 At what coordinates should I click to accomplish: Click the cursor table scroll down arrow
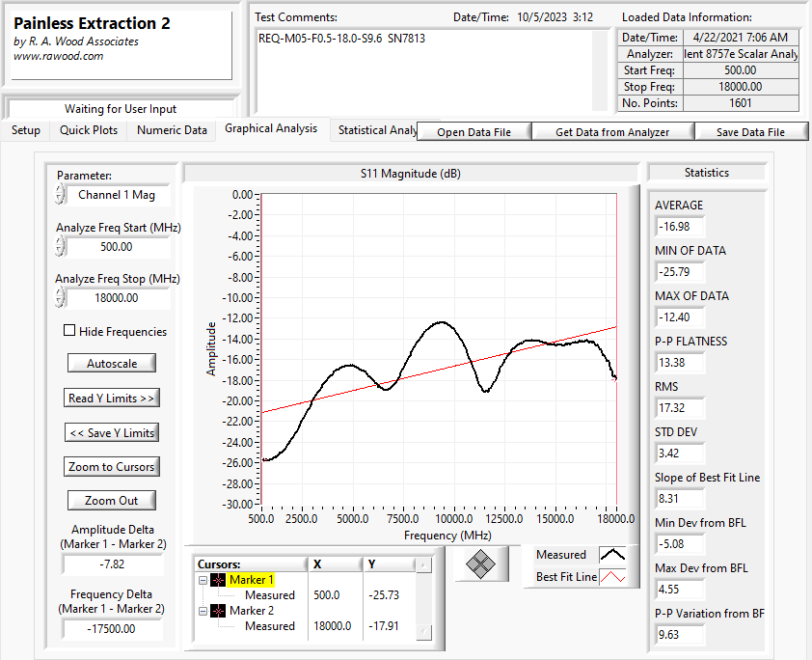[423, 633]
